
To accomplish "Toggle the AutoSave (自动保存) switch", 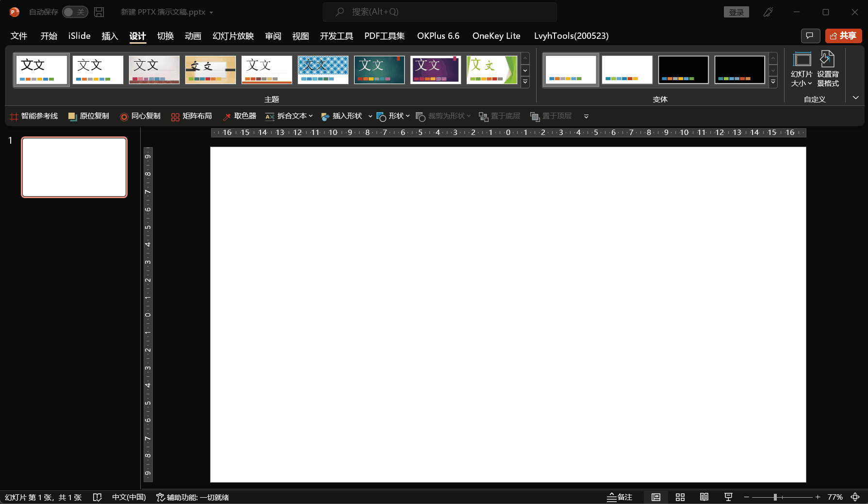I will click(x=75, y=12).
